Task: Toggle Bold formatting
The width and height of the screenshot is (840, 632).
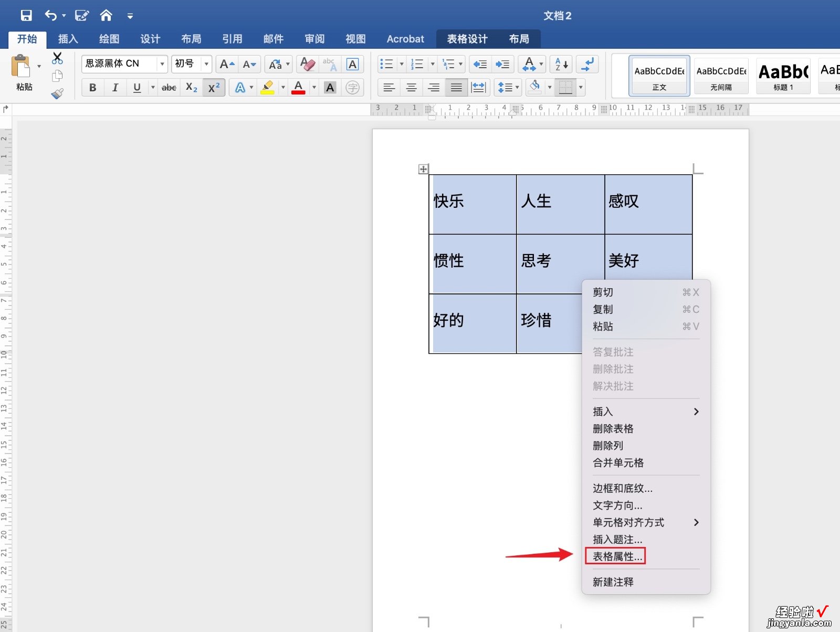Action: [x=93, y=88]
